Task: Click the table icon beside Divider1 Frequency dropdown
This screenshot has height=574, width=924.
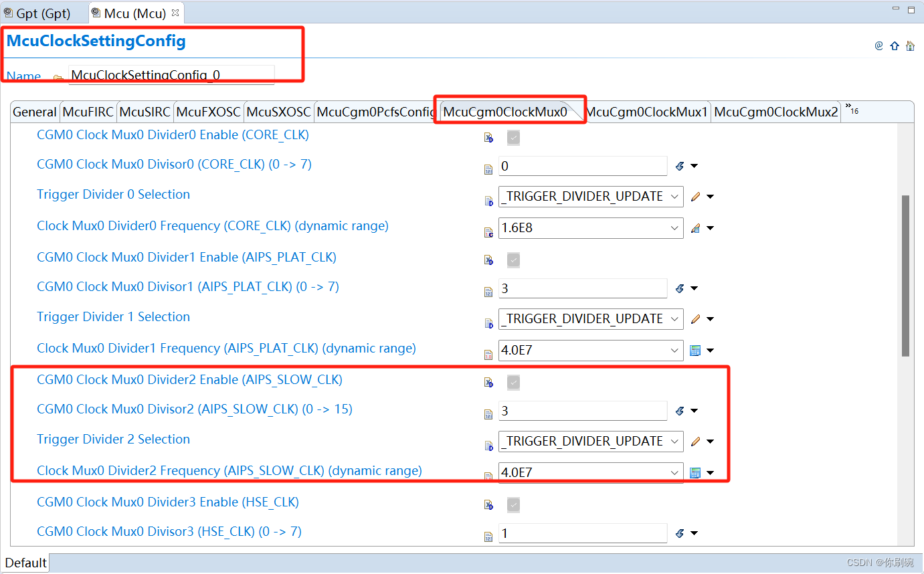Action: [x=696, y=350]
